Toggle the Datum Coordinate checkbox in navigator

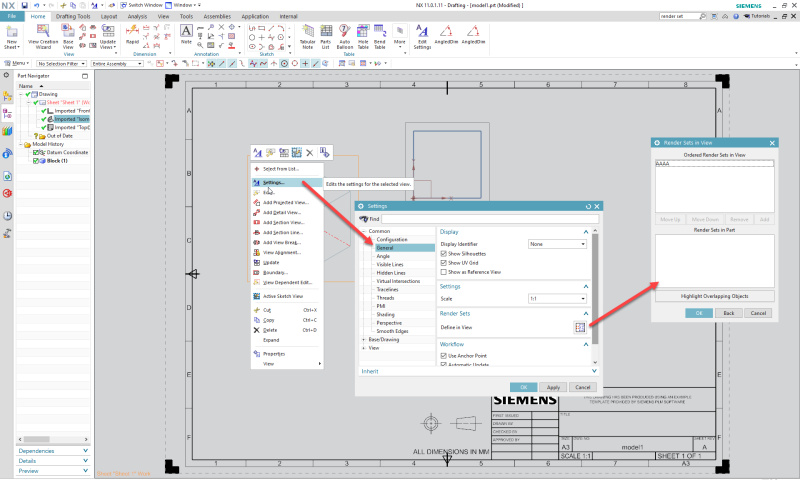click(36, 153)
